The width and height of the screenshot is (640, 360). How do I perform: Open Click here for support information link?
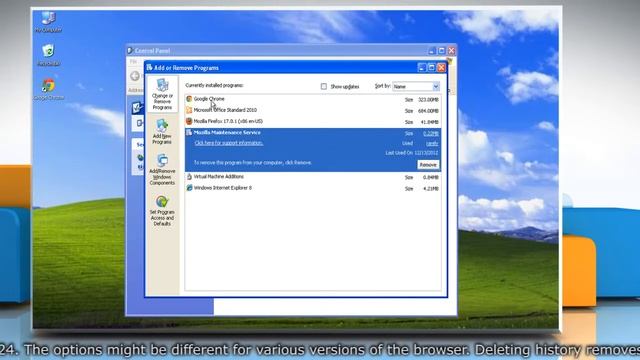click(229, 143)
